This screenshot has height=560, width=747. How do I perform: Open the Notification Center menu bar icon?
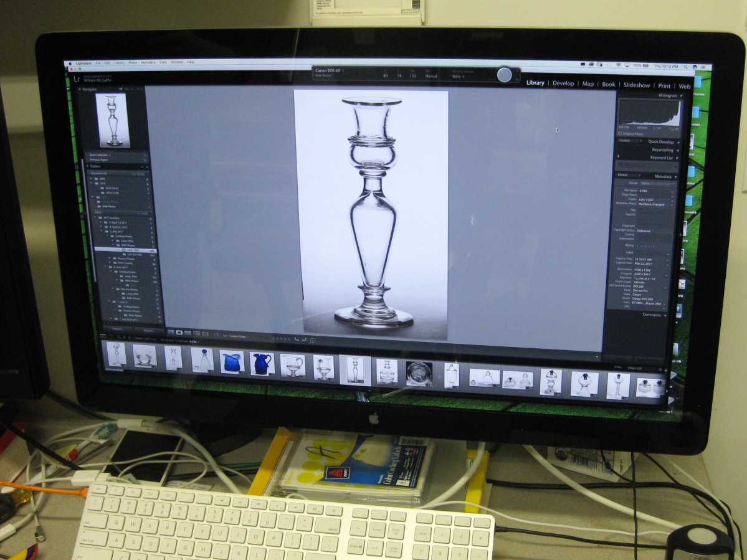703,67
